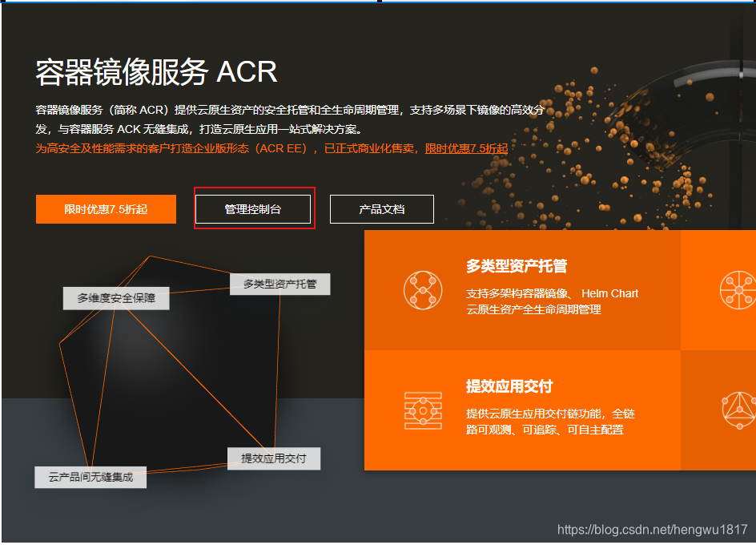Click the text 提供云原生应用交付链功能，全链
Screen dimensions: 756x545
(x=550, y=414)
